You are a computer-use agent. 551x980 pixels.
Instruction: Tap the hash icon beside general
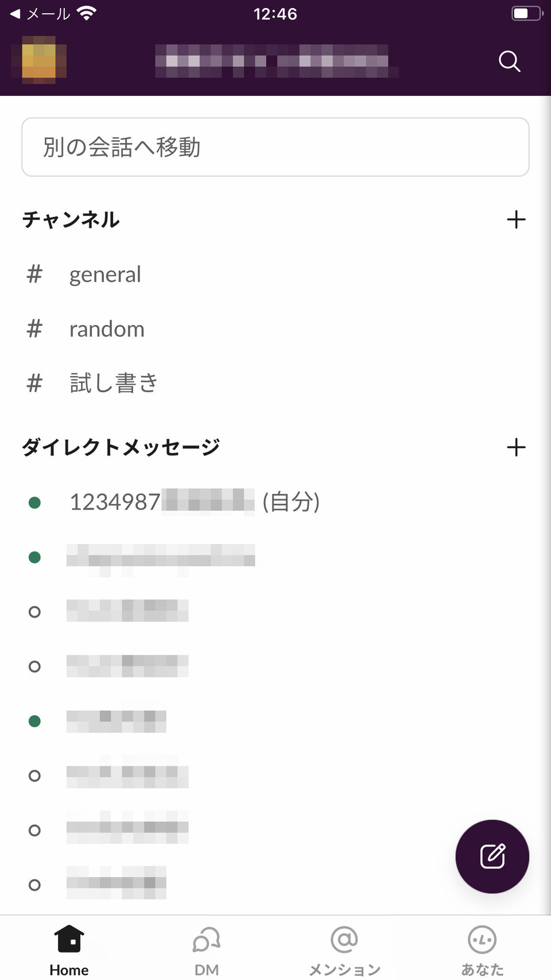tap(34, 275)
